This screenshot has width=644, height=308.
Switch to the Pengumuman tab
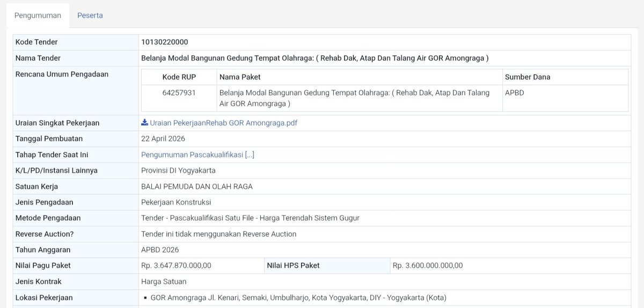pyautogui.click(x=38, y=16)
